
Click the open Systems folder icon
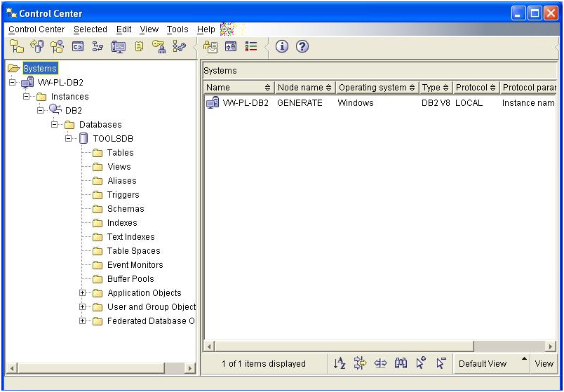coord(13,68)
